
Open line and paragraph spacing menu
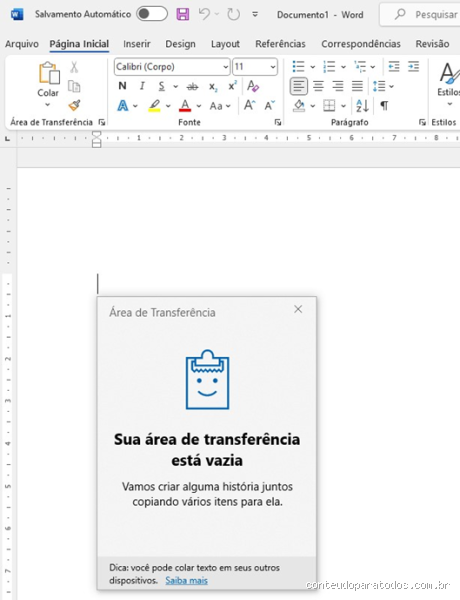click(x=383, y=86)
